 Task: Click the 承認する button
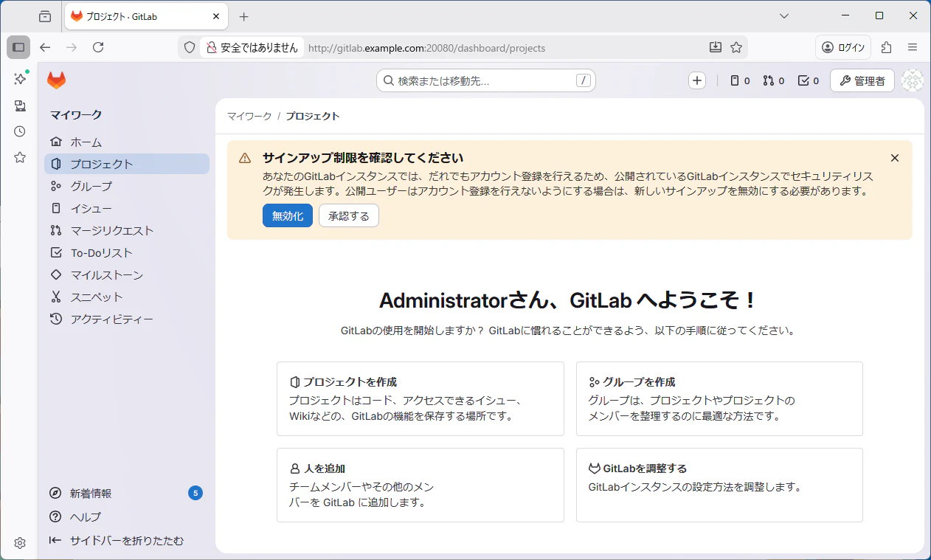point(349,215)
